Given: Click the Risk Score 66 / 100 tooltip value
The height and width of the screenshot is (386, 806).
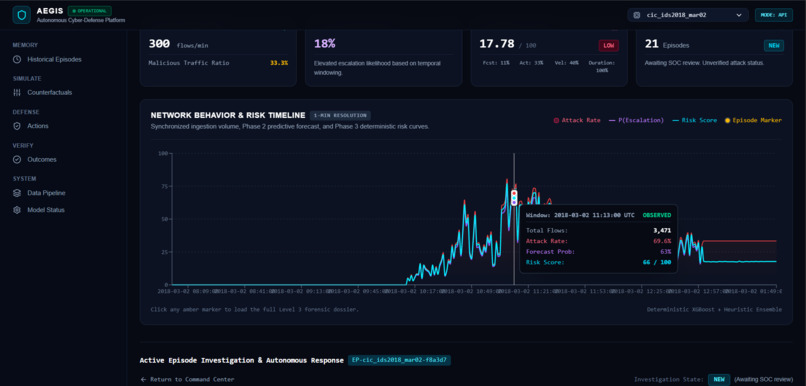Looking at the screenshot, I should tap(657, 263).
